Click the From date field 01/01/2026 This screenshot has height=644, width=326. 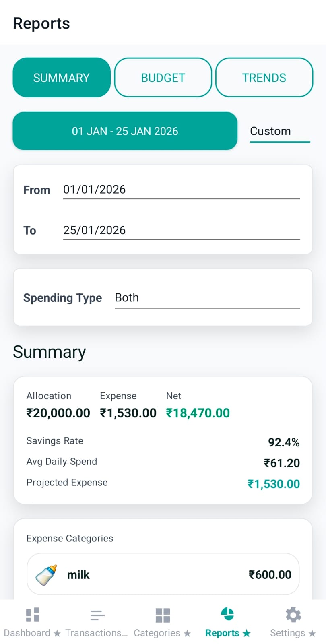click(181, 189)
